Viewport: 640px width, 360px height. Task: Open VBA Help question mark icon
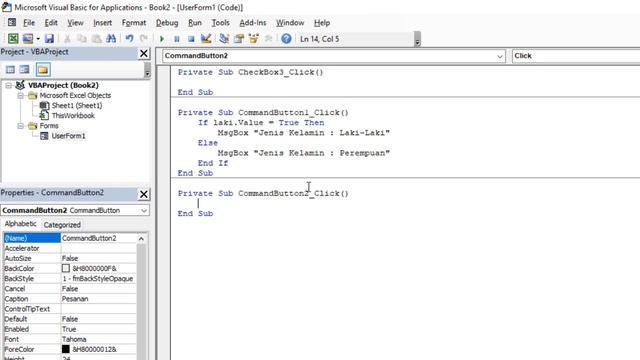point(286,39)
